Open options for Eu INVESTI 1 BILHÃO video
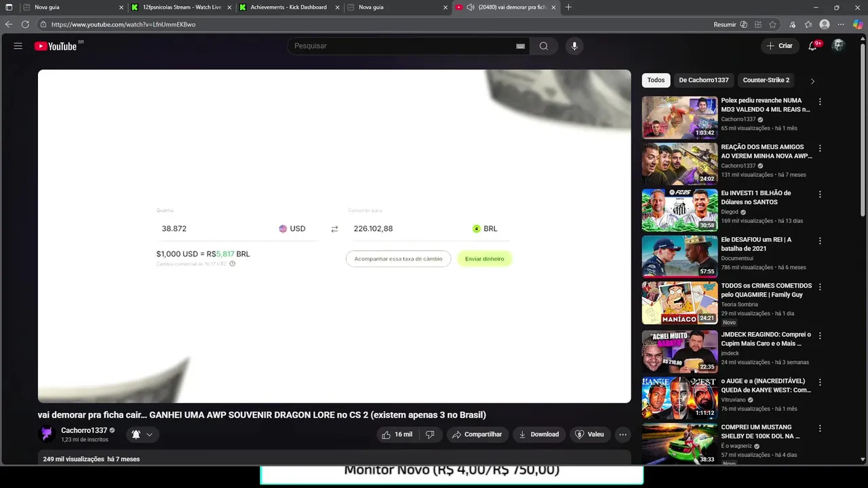 (820, 194)
